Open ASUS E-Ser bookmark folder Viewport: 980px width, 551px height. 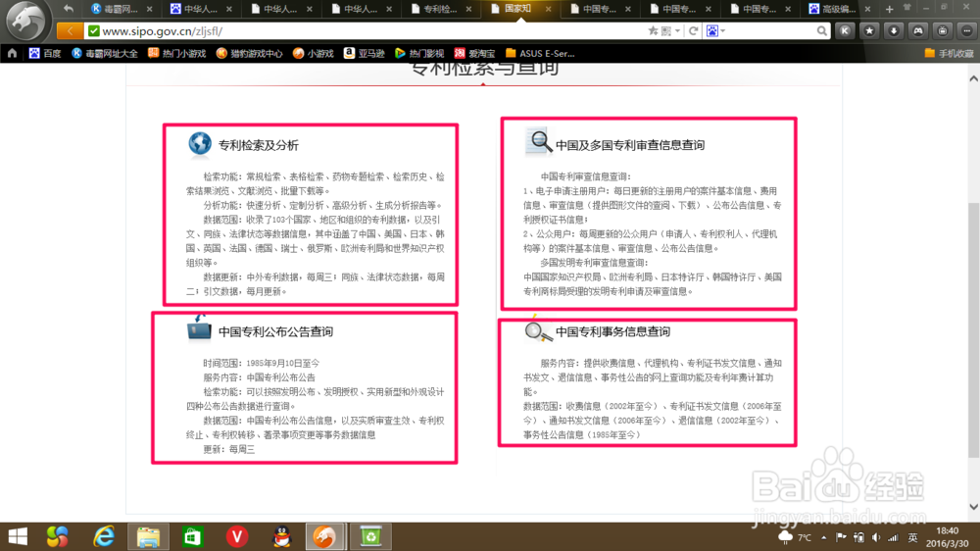[x=540, y=53]
